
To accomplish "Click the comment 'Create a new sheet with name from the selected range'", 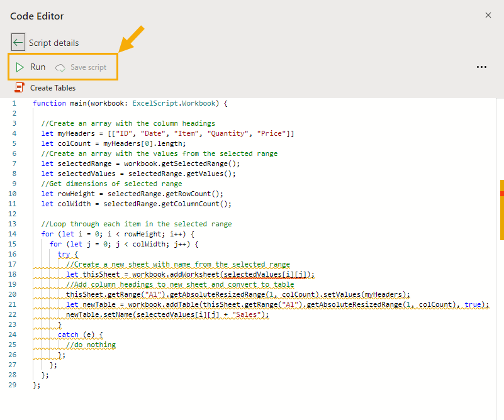I will coord(178,264).
